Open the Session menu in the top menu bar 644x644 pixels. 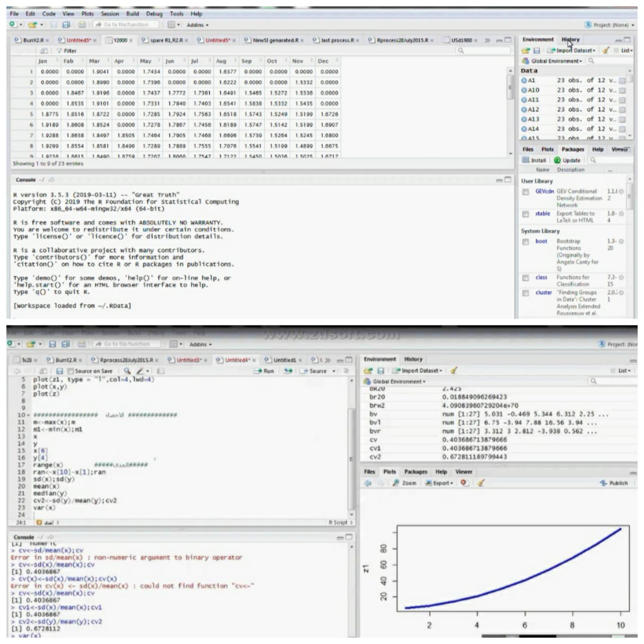(x=110, y=14)
